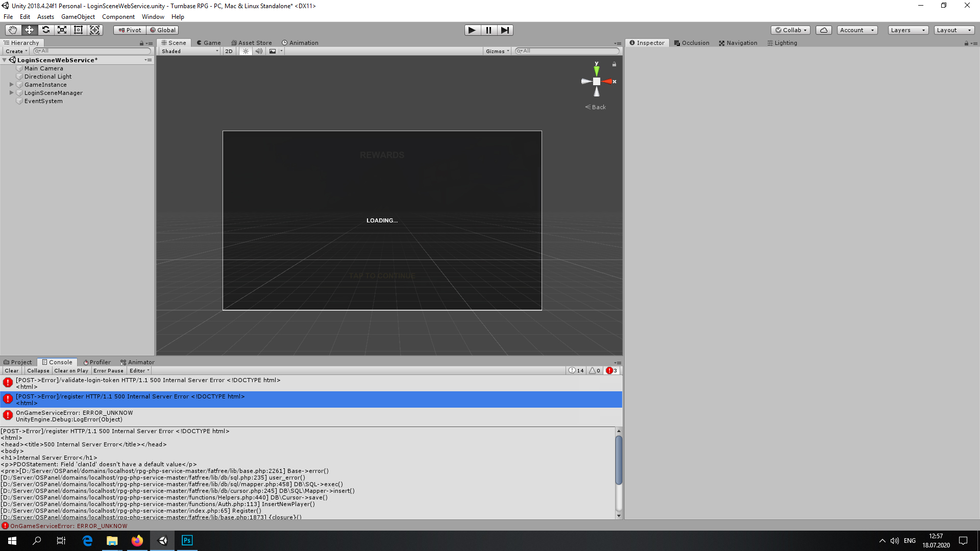Mute scene audio in Scene view
This screenshot has width=980, height=551.
pos(259,51)
